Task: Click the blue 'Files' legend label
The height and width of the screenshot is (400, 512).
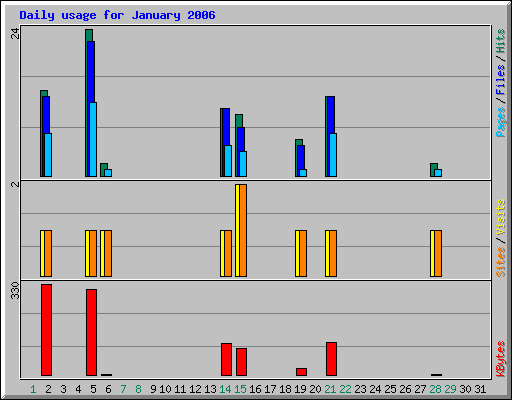Action: (x=500, y=80)
